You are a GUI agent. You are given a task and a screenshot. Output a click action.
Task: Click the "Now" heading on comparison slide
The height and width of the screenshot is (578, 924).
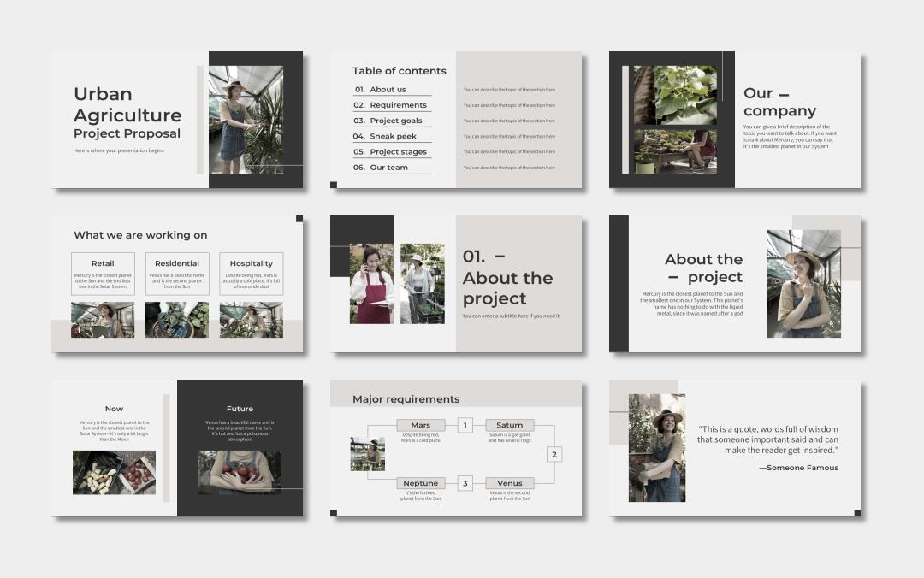coord(114,409)
